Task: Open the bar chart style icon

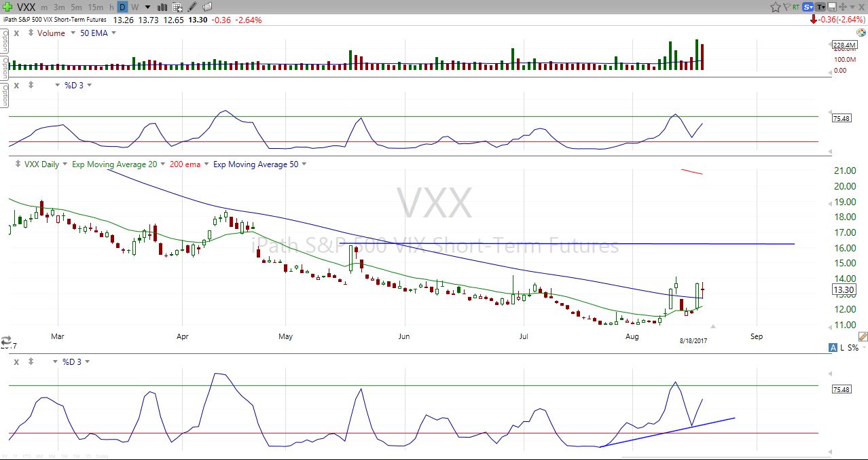Action: [162, 7]
